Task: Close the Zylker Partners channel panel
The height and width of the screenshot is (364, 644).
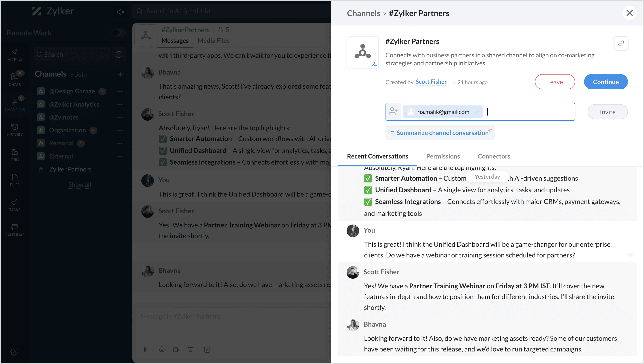Action: pyautogui.click(x=629, y=13)
